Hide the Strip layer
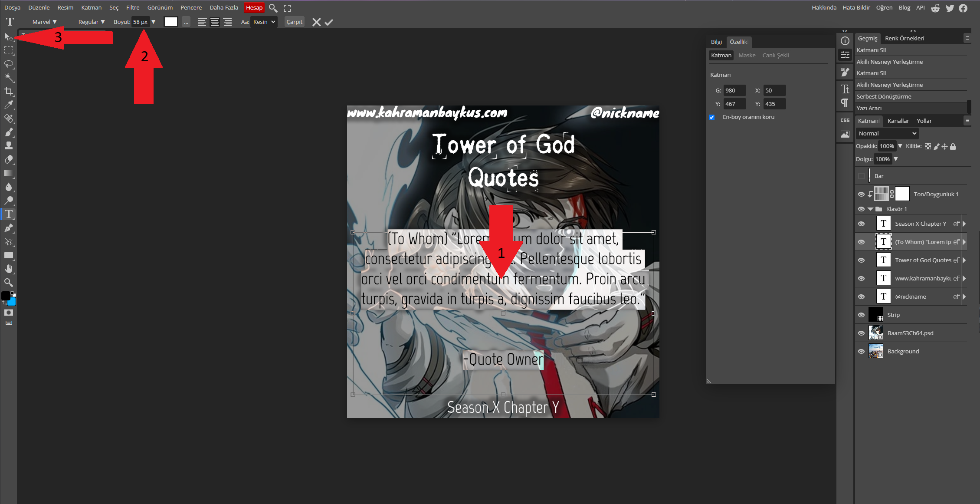 click(x=862, y=315)
